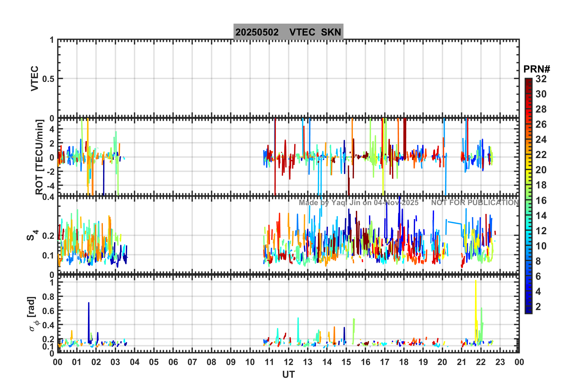Click x-axis tick label 15
This screenshot has width=577, height=392.
pyautogui.click(x=346, y=362)
